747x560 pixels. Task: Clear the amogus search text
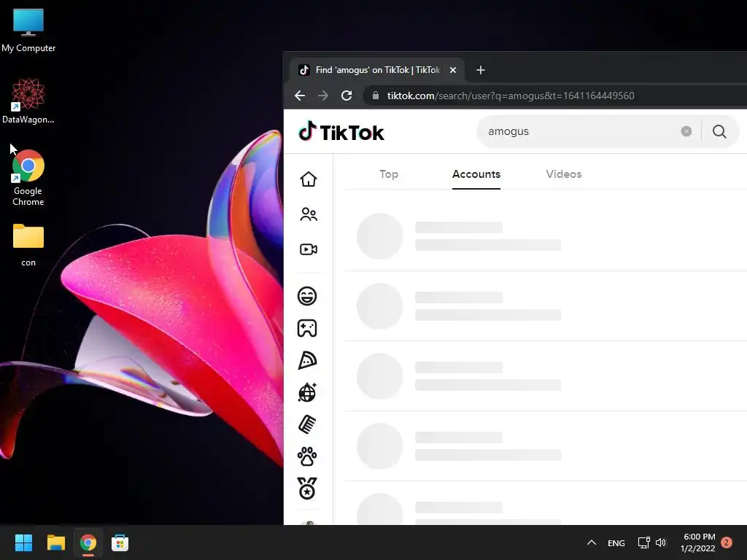(x=686, y=131)
